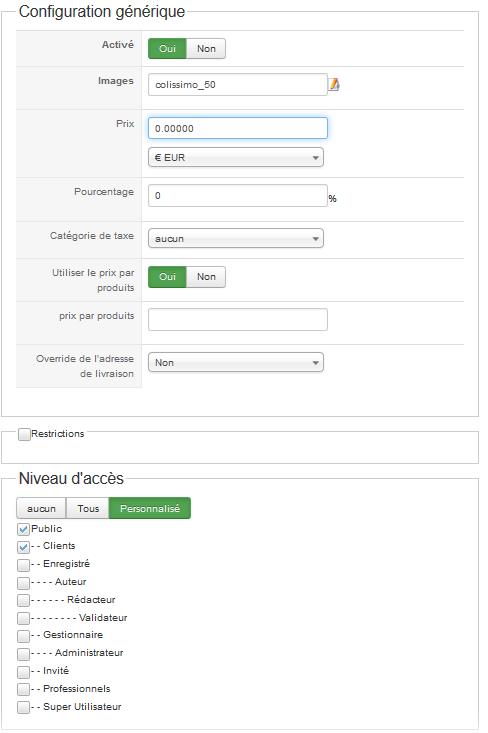Select the aucun access level tab

41,508
